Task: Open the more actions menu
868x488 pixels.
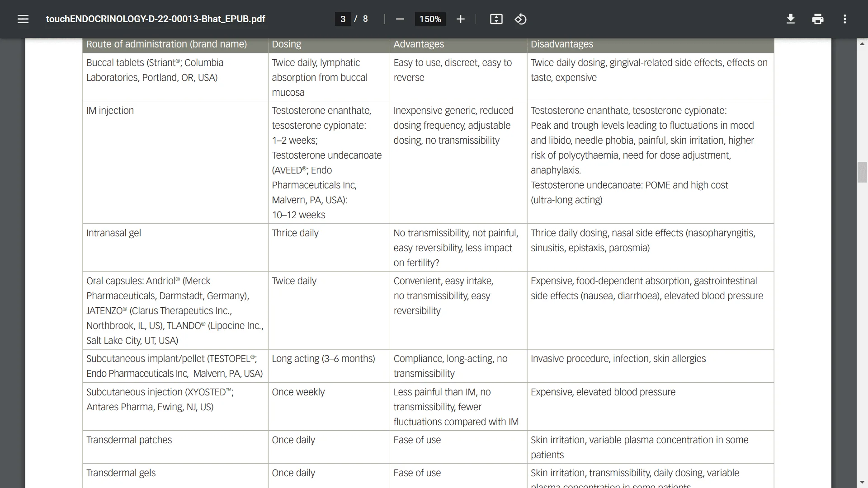Action: pyautogui.click(x=844, y=19)
